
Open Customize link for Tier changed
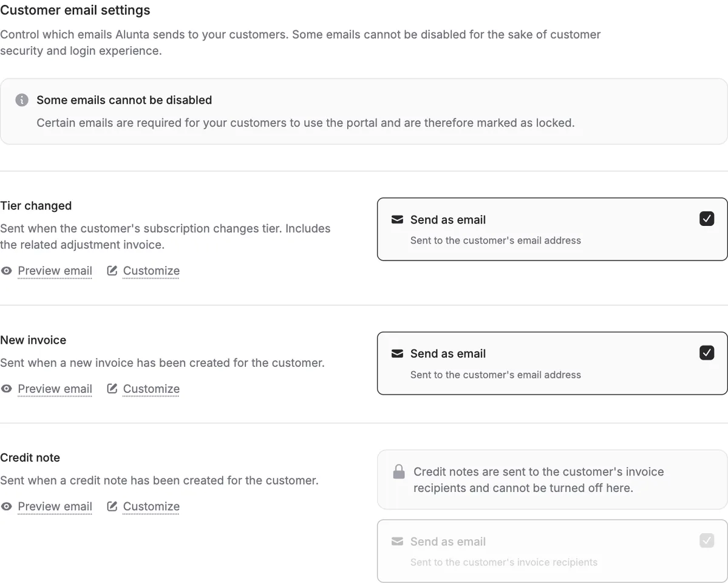(x=151, y=271)
